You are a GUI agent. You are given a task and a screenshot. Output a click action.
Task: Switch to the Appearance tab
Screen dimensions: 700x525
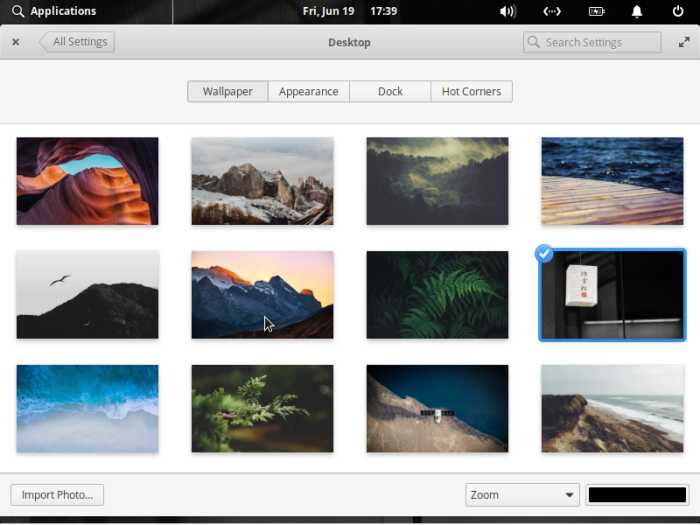click(x=308, y=91)
